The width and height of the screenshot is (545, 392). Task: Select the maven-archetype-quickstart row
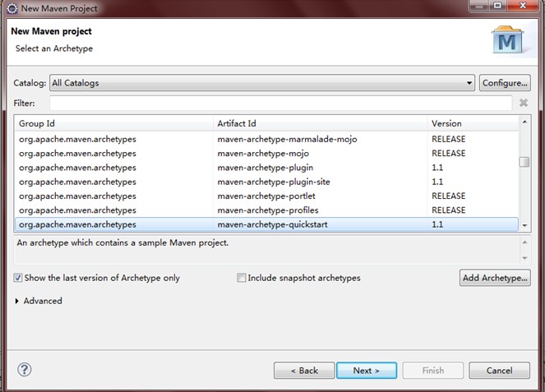(x=266, y=224)
